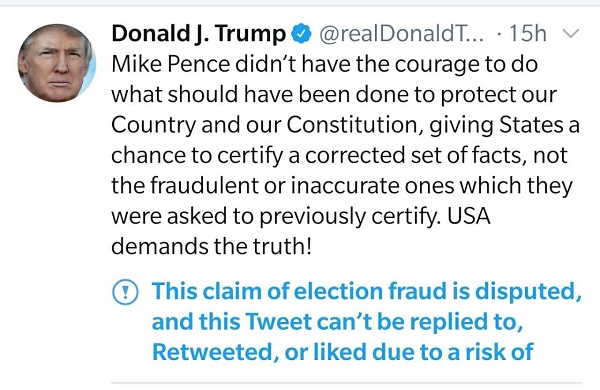This screenshot has height=390, width=600.
Task: Click the "Retweeted, or liked due to a risk of" line
Action: point(342,352)
